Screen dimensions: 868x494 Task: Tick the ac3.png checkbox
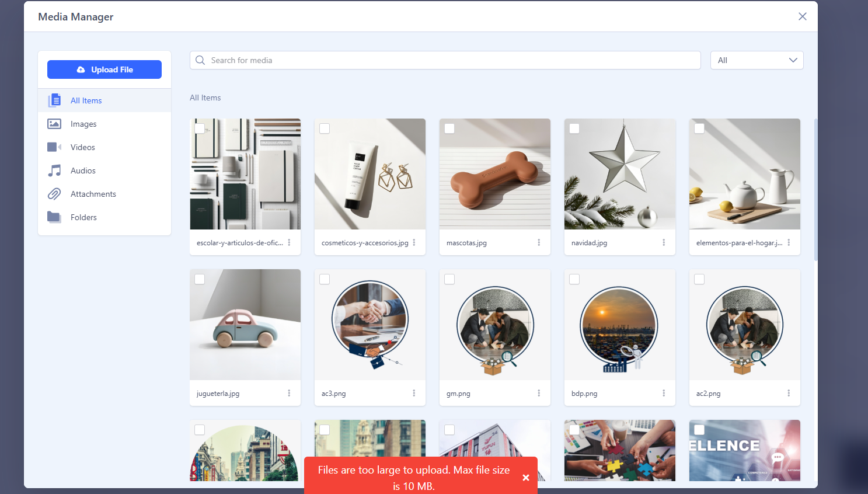tap(325, 279)
